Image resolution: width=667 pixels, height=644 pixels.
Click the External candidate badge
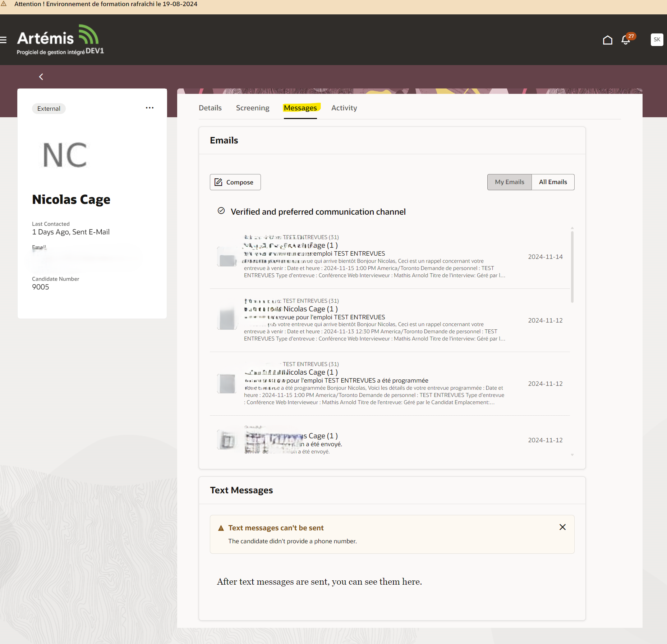[x=49, y=108]
